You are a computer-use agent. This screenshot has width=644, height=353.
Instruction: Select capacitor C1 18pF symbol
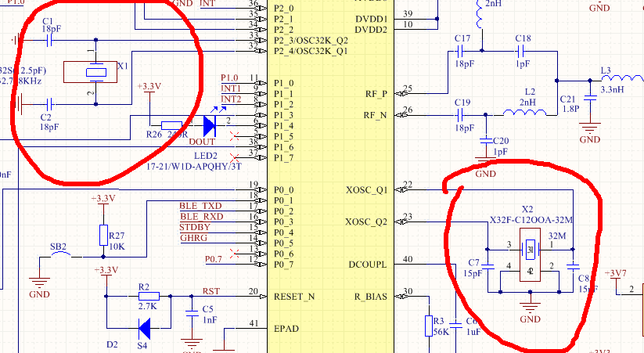[49, 40]
